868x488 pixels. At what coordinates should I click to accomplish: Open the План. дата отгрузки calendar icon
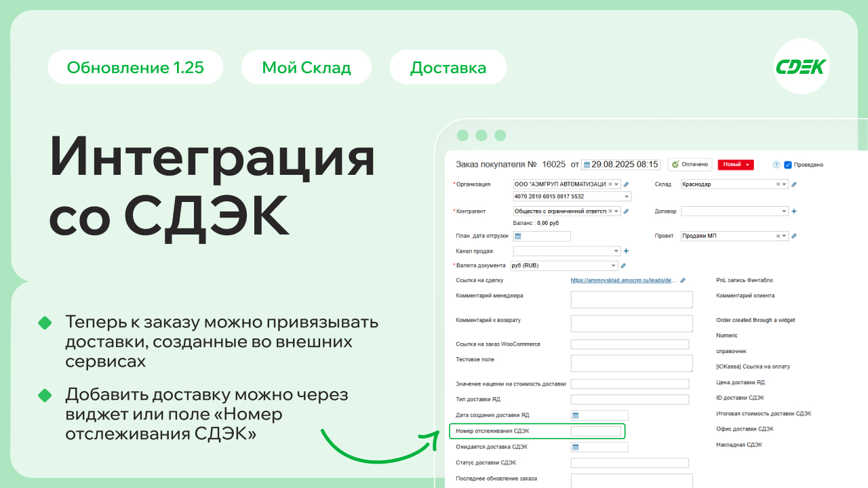(518, 237)
